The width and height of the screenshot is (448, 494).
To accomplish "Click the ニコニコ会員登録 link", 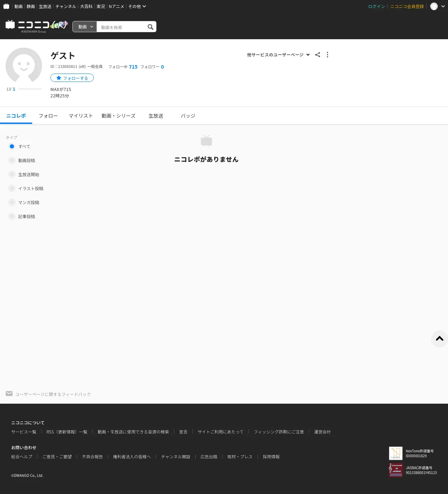I will [x=407, y=6].
